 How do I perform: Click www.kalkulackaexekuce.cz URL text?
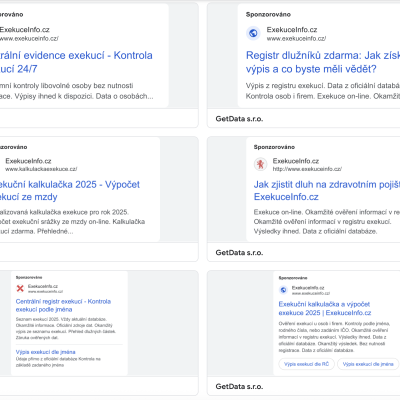coord(41,169)
